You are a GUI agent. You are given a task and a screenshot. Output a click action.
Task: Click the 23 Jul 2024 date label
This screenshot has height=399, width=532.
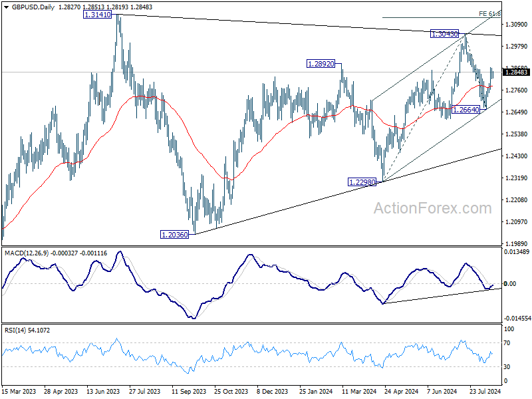pyautogui.click(x=485, y=391)
